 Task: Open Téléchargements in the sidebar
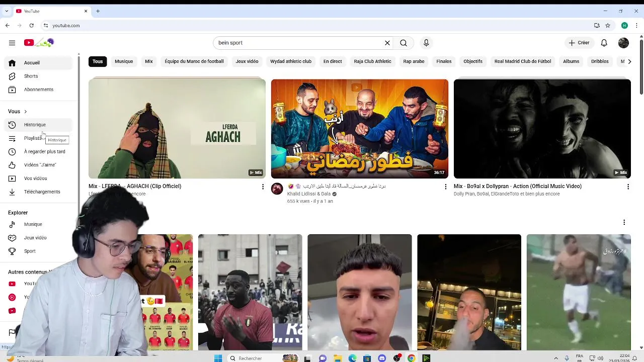click(39, 192)
